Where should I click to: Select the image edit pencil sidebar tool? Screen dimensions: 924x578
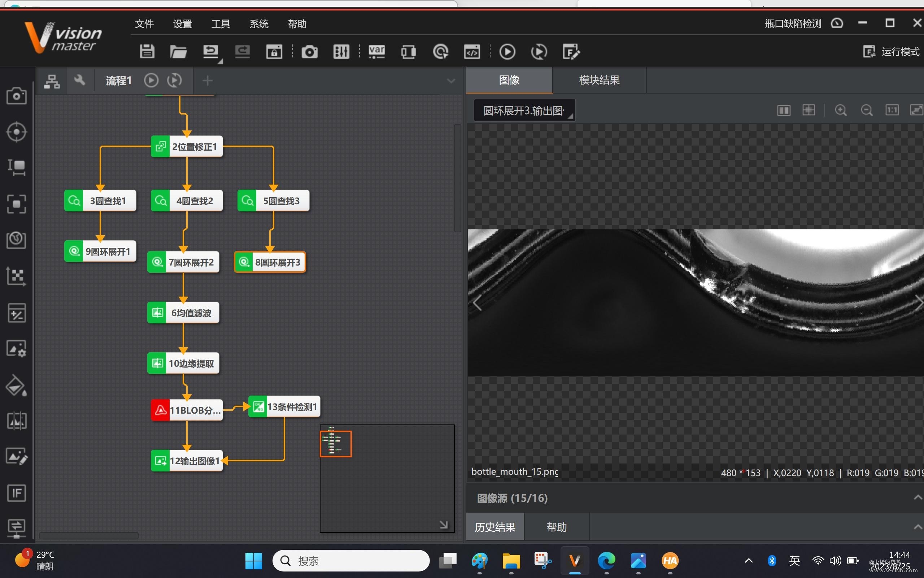coord(16,456)
